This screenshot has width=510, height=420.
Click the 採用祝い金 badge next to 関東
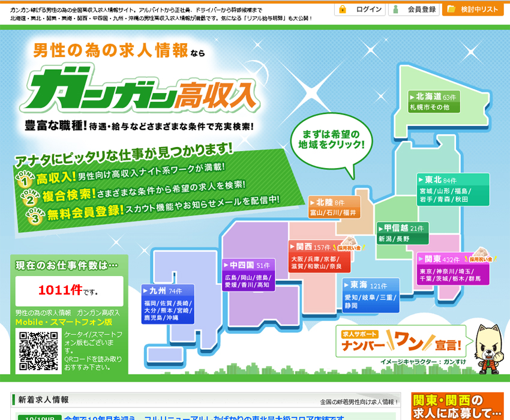[481, 259]
